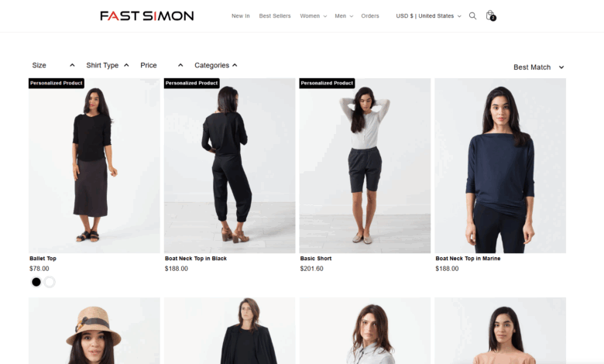Select the black color swatch for Ballet Top
The height and width of the screenshot is (364, 604).
[x=36, y=283]
